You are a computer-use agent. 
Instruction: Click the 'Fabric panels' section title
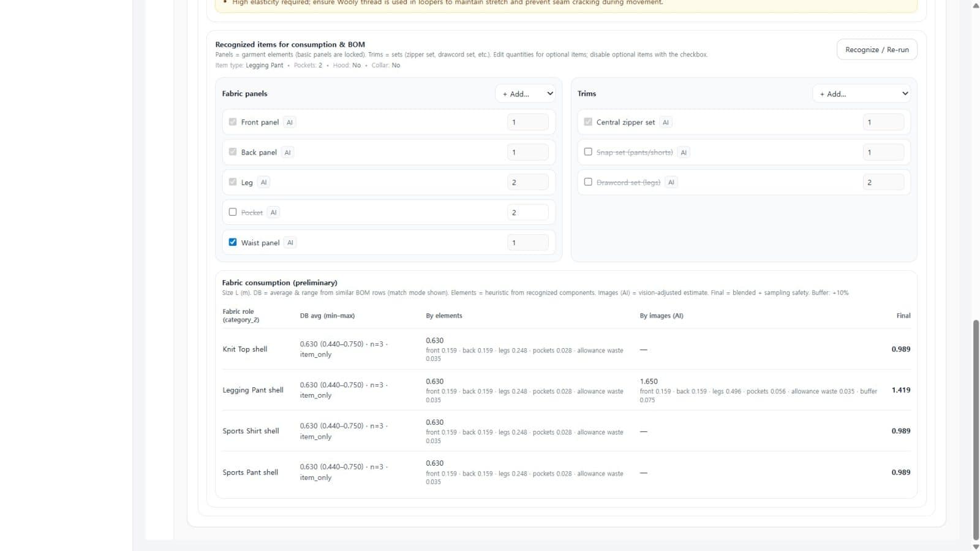(244, 94)
